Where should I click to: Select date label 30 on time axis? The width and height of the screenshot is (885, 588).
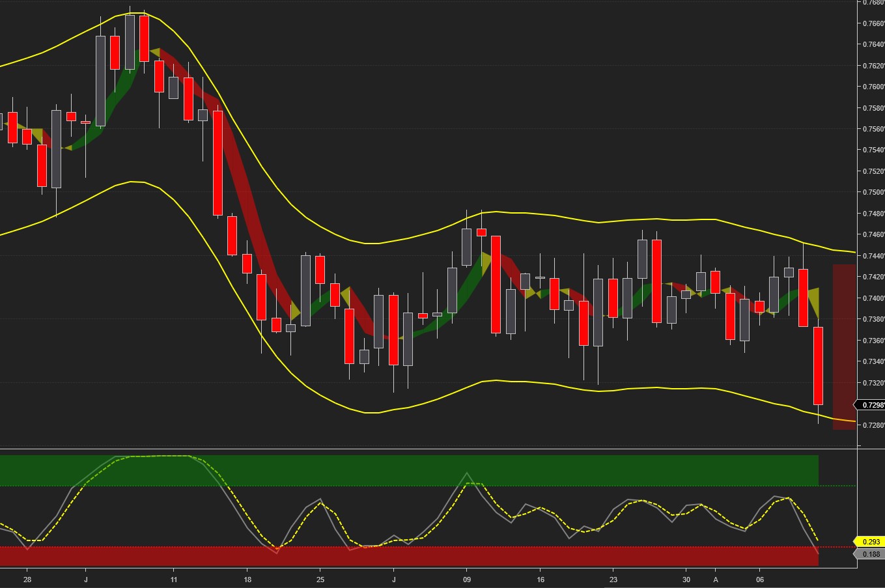click(x=686, y=579)
